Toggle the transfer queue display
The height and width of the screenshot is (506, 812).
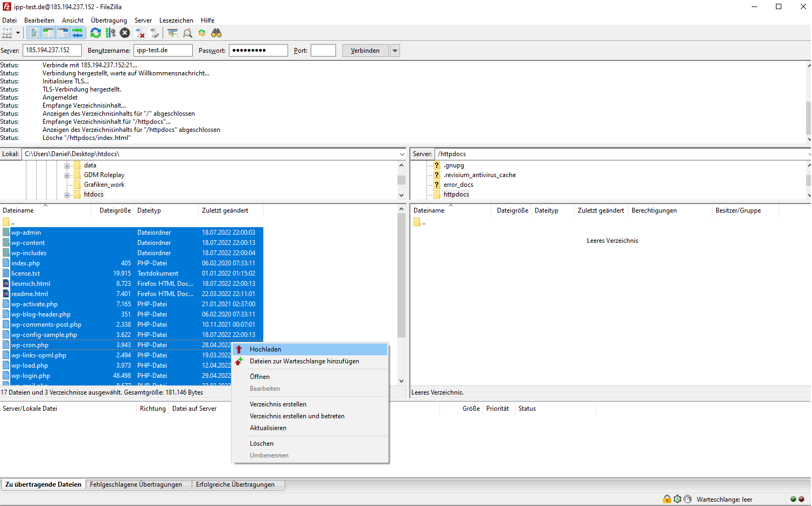[x=78, y=33]
